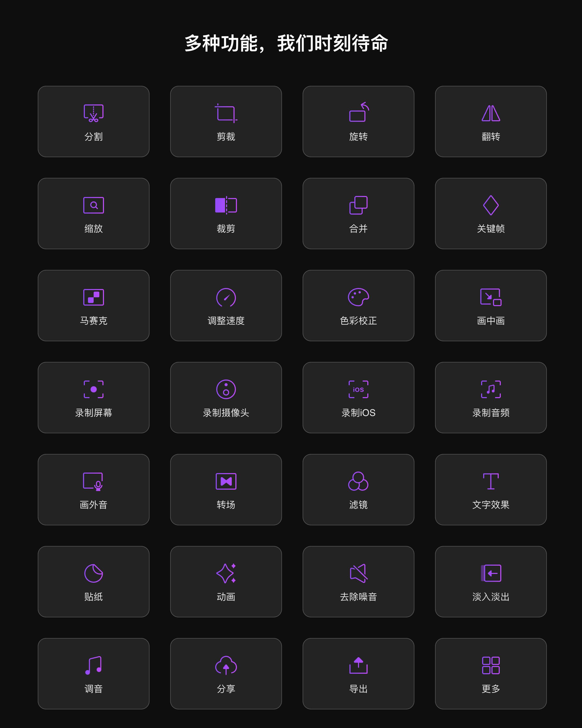Open the 文字效果 text effects card
The image size is (582, 728).
coord(491,490)
